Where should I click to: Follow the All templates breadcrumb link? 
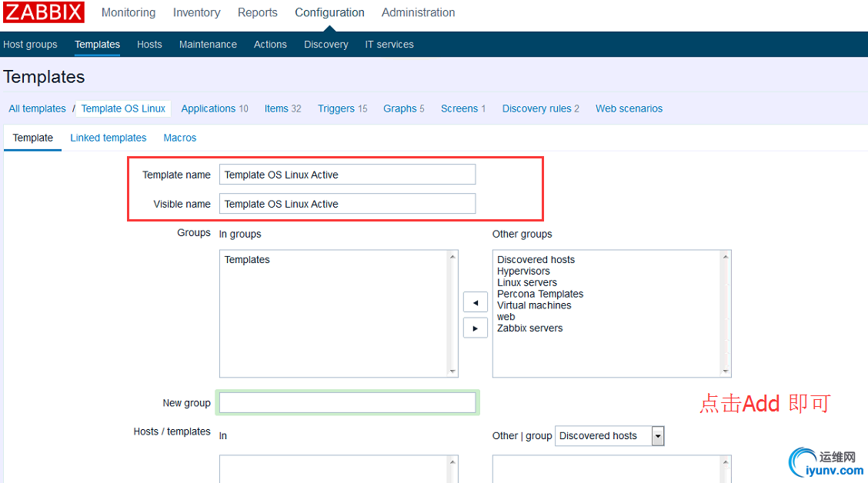[37, 108]
